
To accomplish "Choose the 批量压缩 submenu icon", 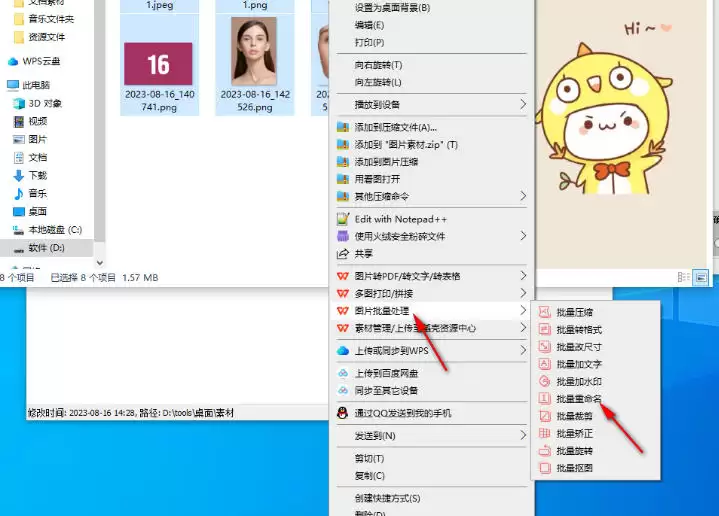I will [544, 312].
